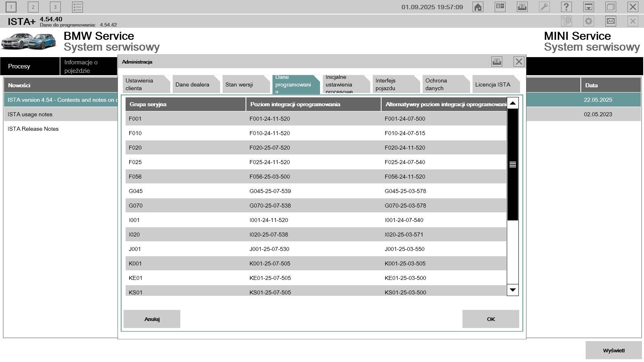The image size is (644, 362).
Task: Click the F010-24-11-520 cell
Action: pyautogui.click(x=270, y=133)
